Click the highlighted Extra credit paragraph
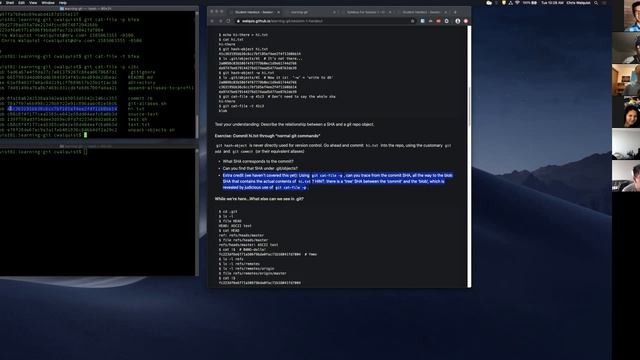The height and width of the screenshot is (360, 640). click(338, 181)
